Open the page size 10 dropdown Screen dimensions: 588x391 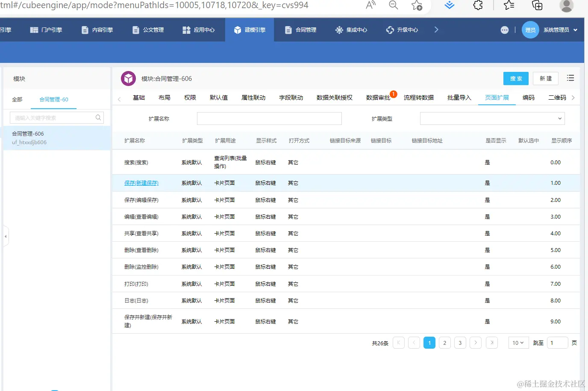coord(518,343)
